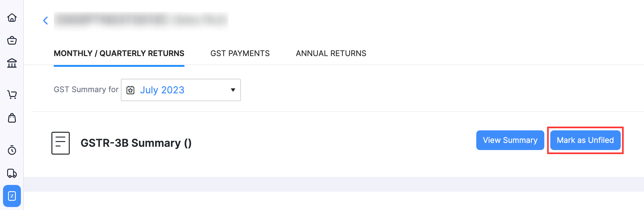Click the View Summary button
Screen dimensions: 644x210
click(x=510, y=140)
